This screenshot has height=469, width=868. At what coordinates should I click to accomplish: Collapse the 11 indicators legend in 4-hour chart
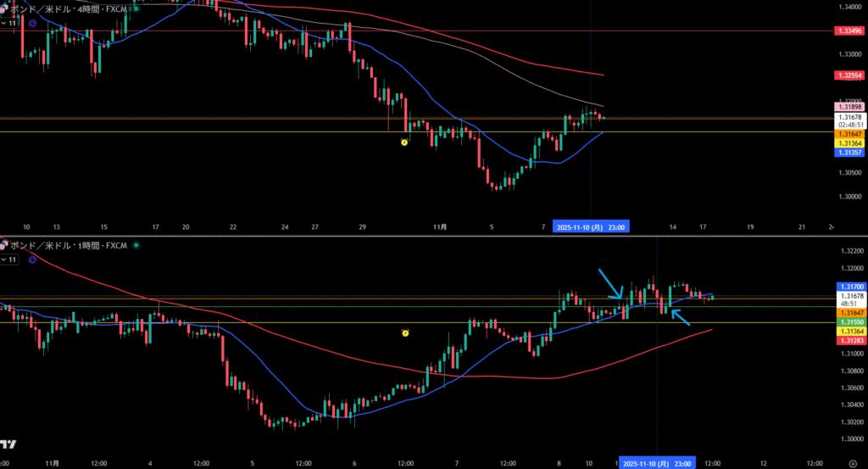10,24
